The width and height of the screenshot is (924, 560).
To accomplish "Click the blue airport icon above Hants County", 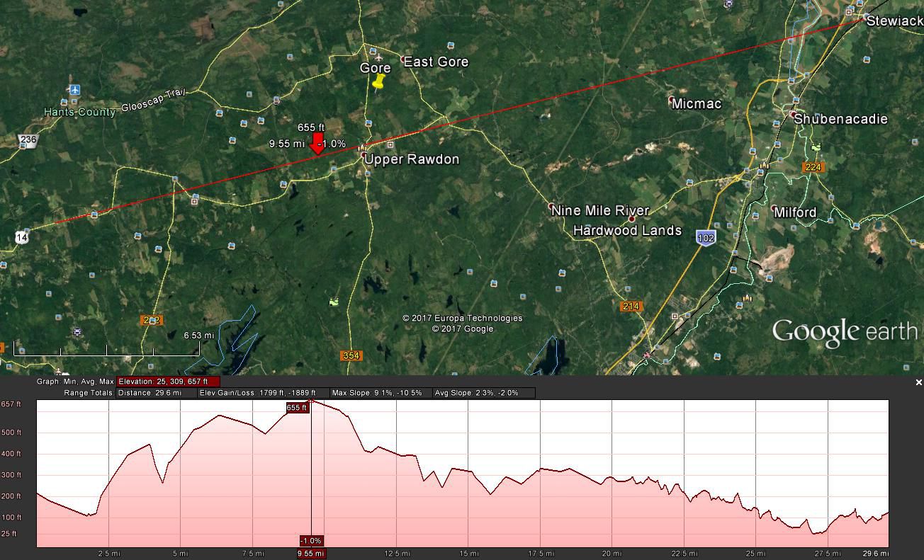I will [74, 89].
